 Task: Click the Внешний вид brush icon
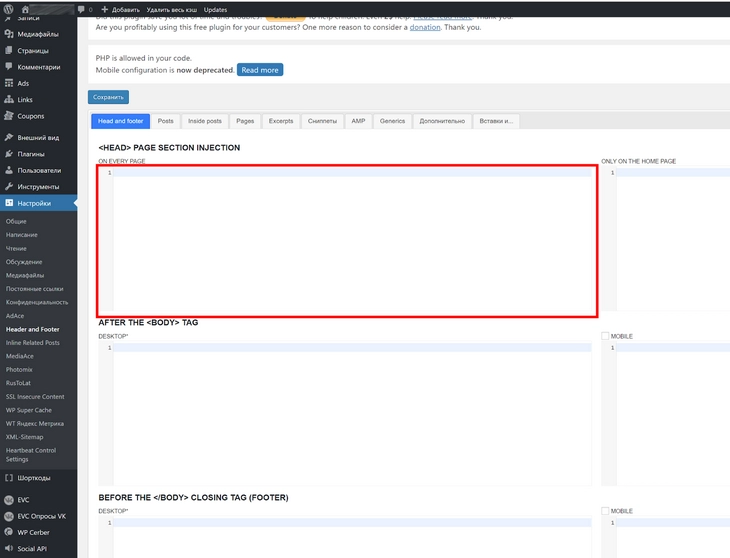(8, 137)
